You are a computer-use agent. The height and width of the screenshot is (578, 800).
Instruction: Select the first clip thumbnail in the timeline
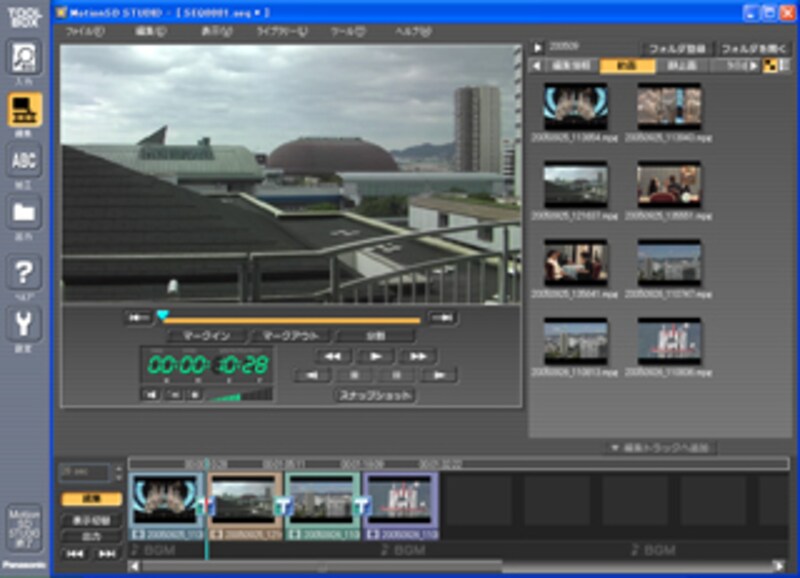pos(165,499)
